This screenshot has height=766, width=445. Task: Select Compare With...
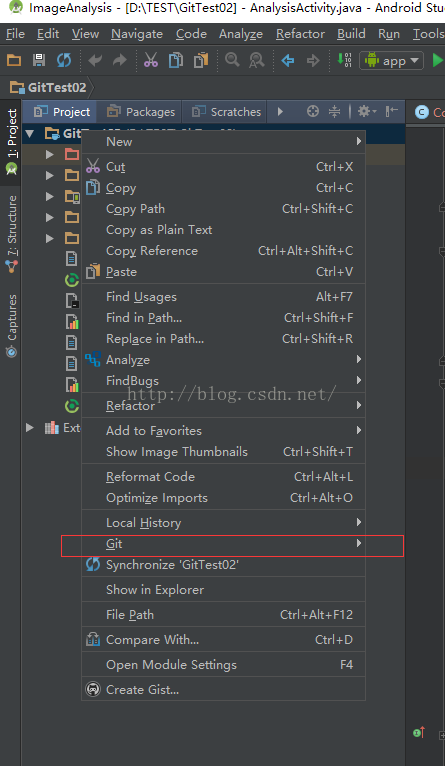(223, 639)
